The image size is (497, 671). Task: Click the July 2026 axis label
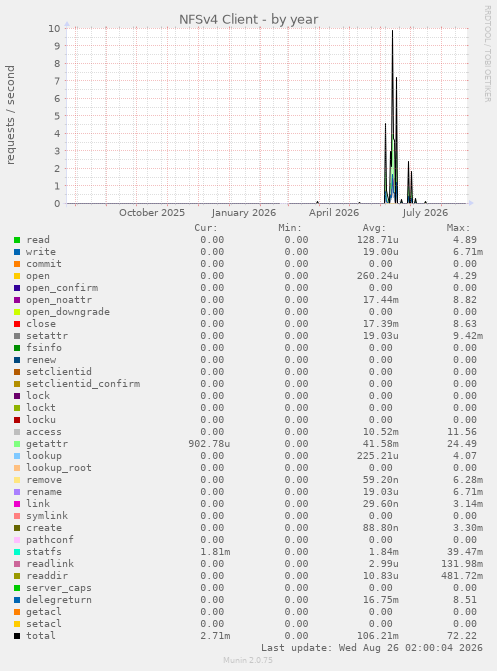coord(425,213)
